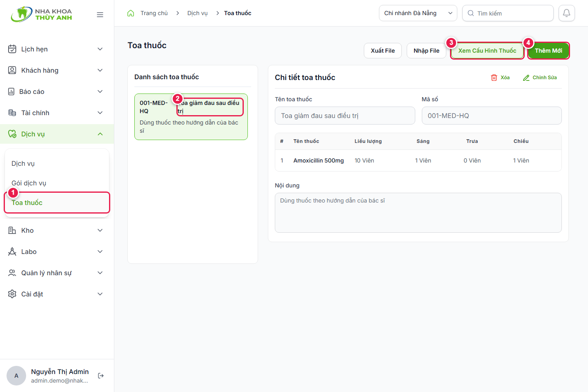The image size is (588, 392).
Task: Click the home icon in breadcrumb
Action: [x=131, y=13]
